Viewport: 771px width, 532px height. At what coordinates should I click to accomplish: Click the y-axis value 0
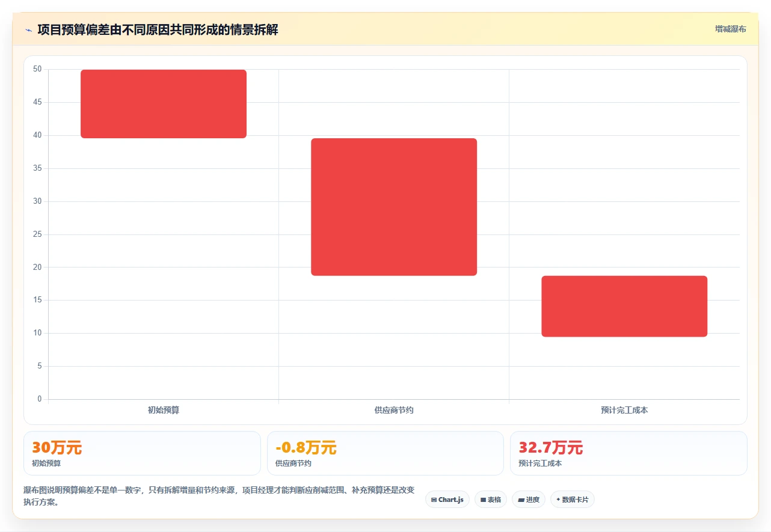coord(40,399)
